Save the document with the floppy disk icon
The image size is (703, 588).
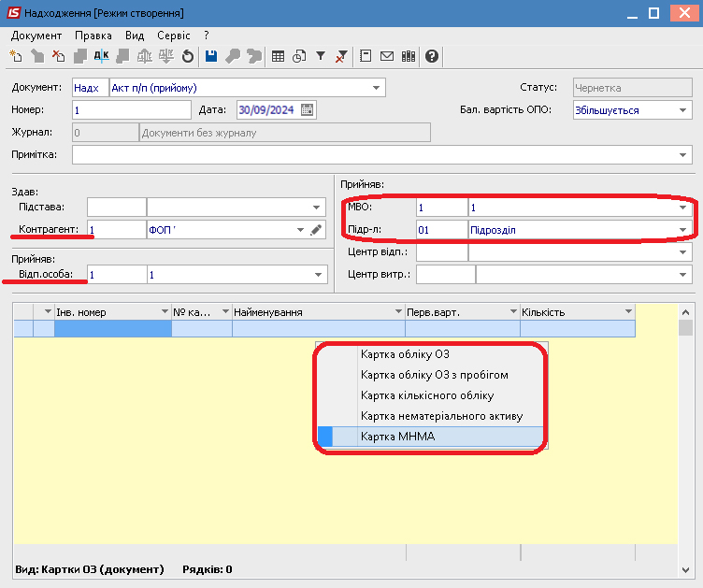pos(211,56)
